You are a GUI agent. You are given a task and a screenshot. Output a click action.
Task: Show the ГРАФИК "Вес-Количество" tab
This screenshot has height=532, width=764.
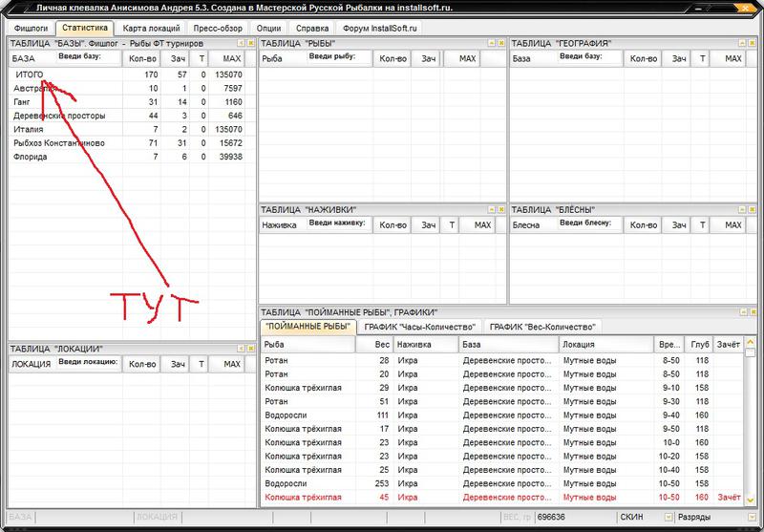[x=543, y=327]
